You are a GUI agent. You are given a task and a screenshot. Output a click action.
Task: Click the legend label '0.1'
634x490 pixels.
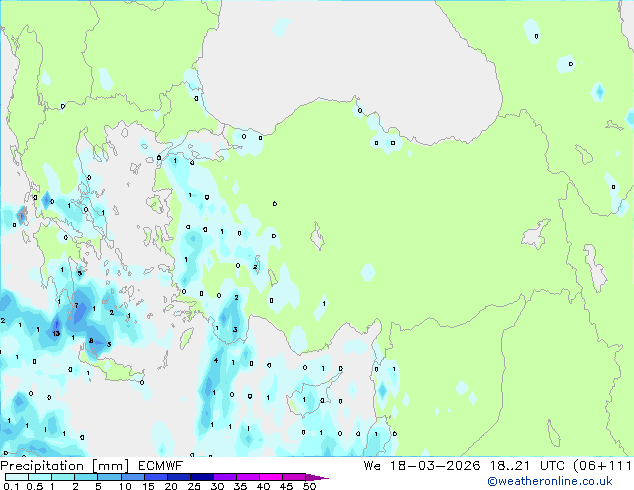pos(11,486)
